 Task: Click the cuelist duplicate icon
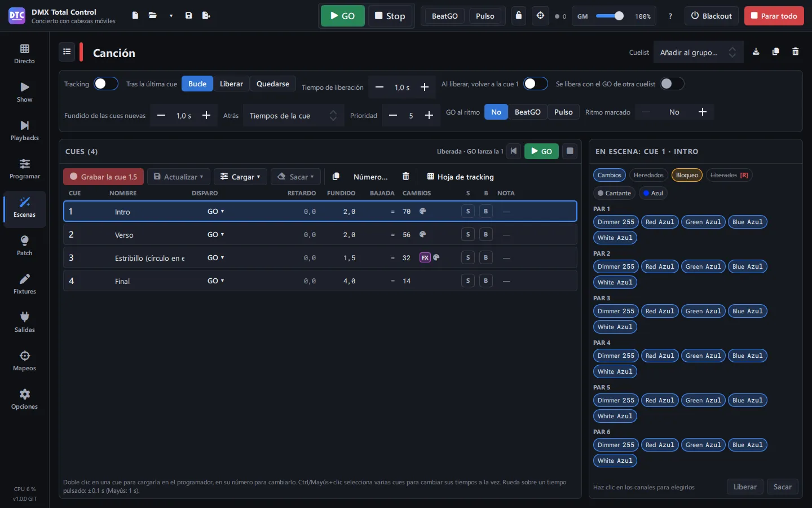[x=776, y=52]
